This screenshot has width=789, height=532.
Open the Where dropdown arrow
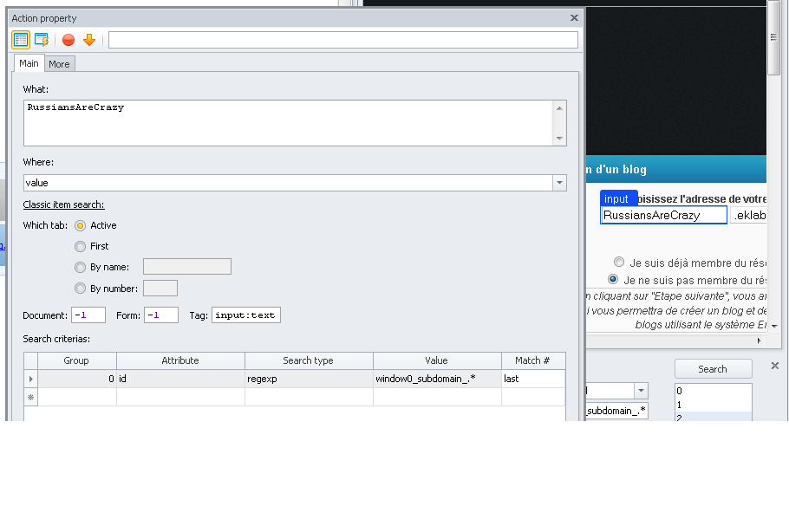coord(559,183)
